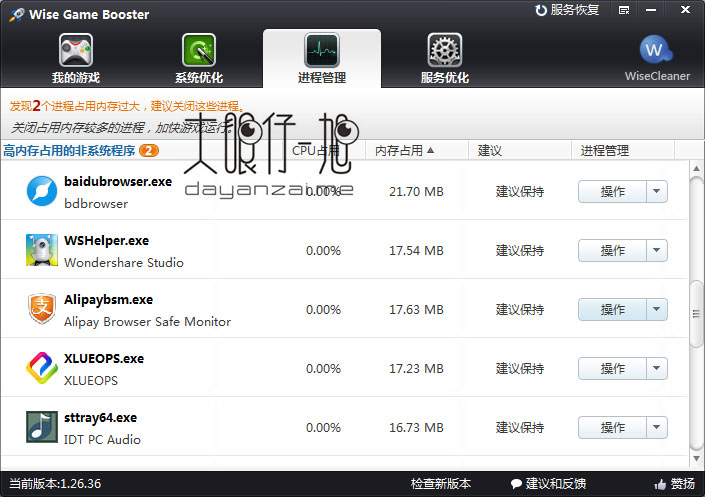The height and width of the screenshot is (497, 705).
Task: Click the baidubrowser.exe compass icon
Action: (x=42, y=191)
